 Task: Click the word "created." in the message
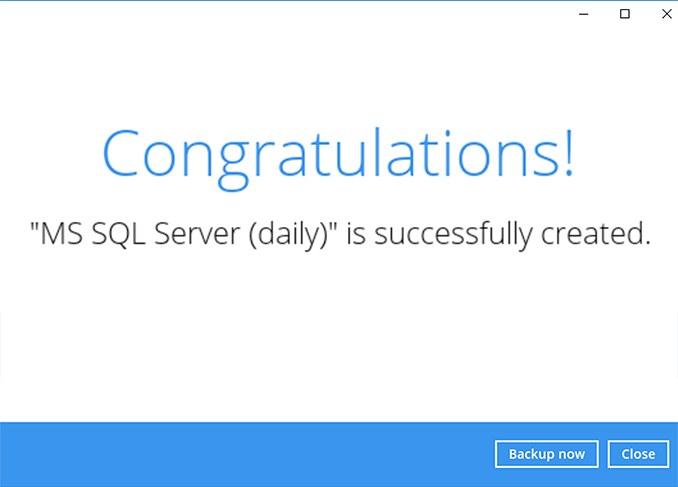596,235
